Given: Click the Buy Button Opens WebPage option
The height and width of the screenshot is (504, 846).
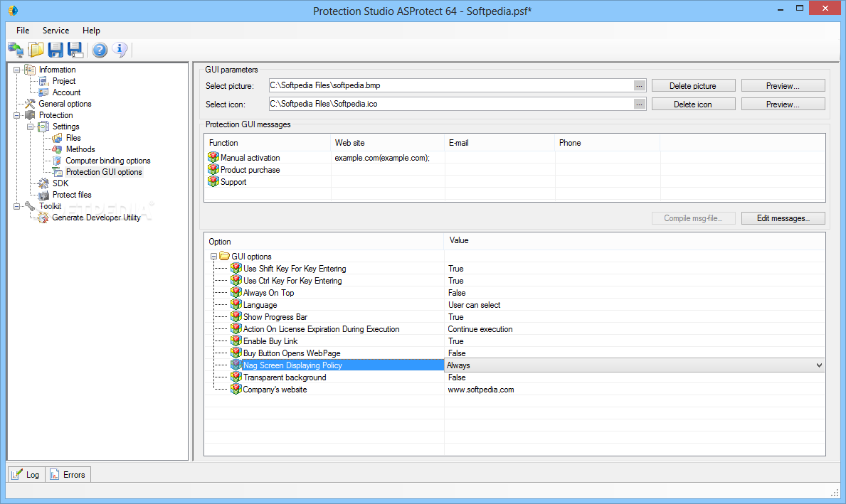Looking at the screenshot, I should [292, 353].
